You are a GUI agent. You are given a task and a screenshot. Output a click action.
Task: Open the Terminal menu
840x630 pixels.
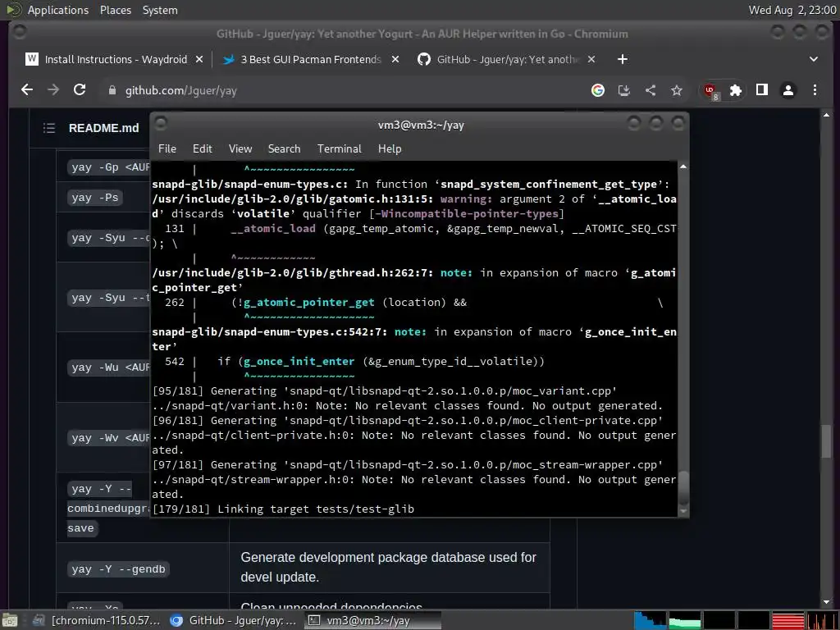339,149
